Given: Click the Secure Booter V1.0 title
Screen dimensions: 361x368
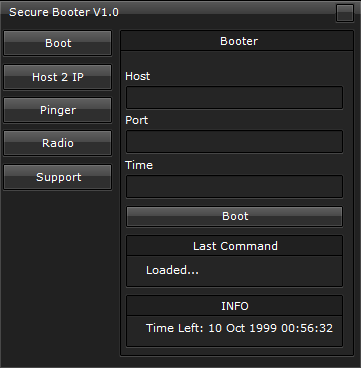Looking at the screenshot, I should (x=64, y=12).
